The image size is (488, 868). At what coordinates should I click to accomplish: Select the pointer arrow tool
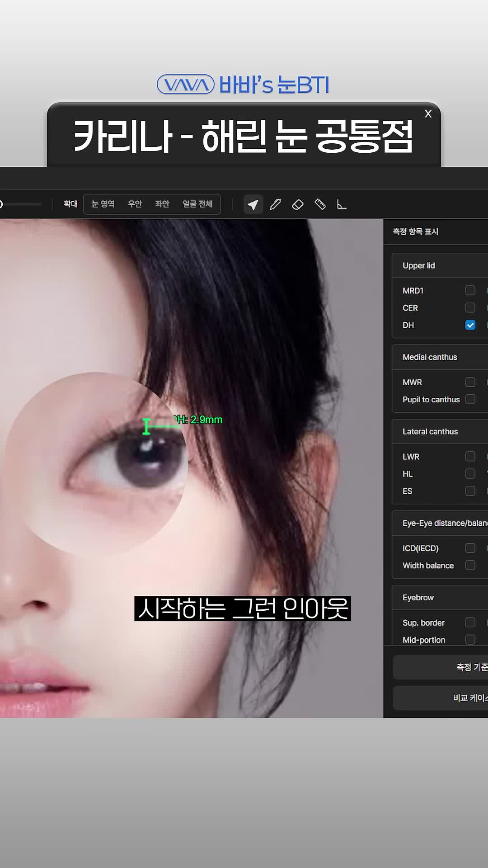tap(253, 204)
